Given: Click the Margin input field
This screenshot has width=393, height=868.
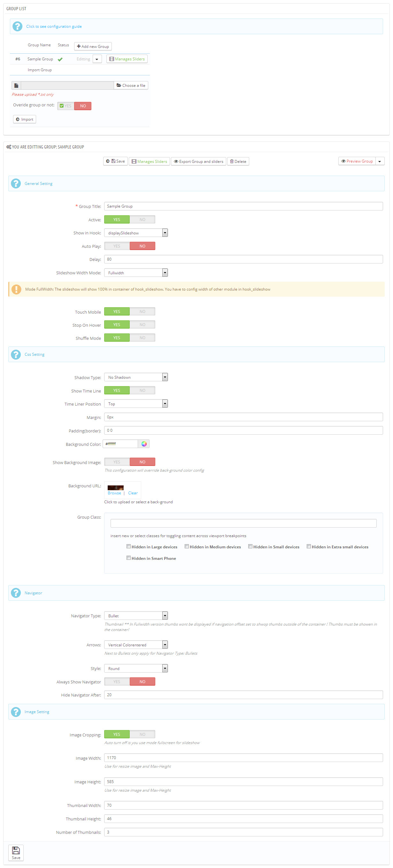Looking at the screenshot, I should (243, 417).
